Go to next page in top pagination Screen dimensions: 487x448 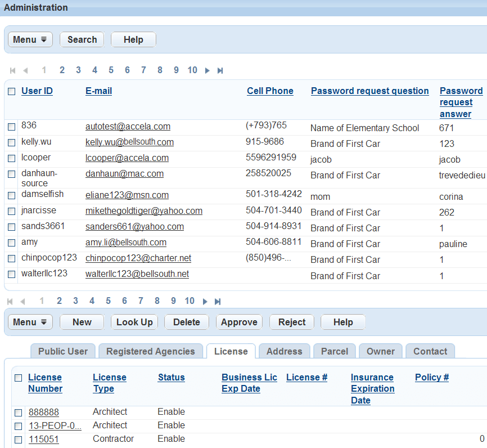click(208, 71)
